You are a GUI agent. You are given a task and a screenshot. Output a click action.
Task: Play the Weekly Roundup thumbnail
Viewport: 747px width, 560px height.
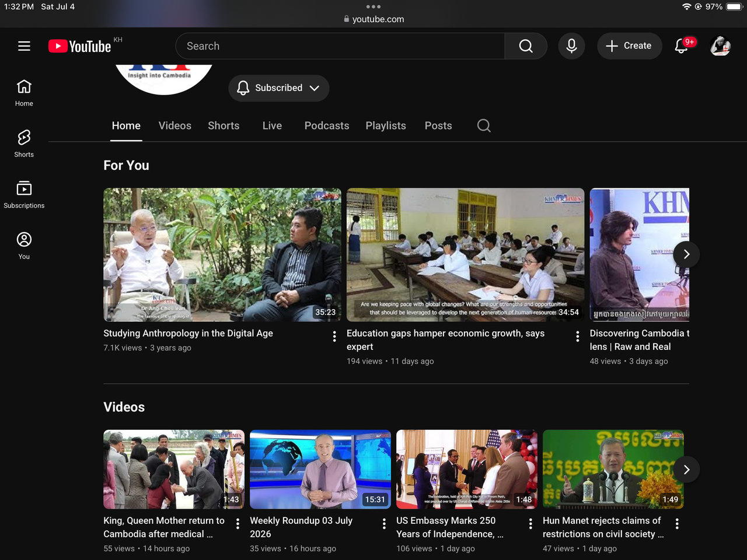(320, 470)
